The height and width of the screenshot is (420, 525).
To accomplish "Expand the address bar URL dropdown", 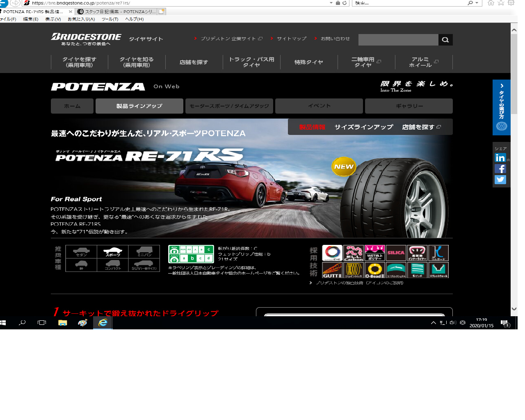I will pos(331,3).
